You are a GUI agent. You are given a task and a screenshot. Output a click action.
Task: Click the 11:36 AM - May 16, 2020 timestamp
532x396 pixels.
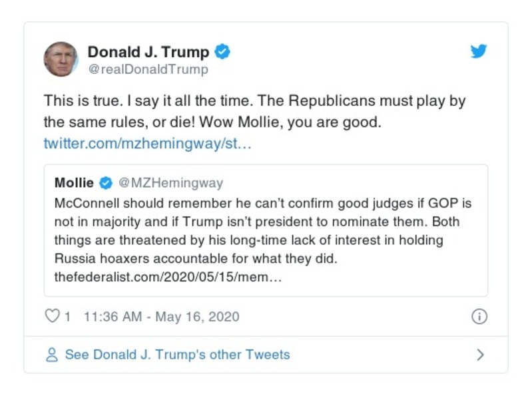(162, 317)
